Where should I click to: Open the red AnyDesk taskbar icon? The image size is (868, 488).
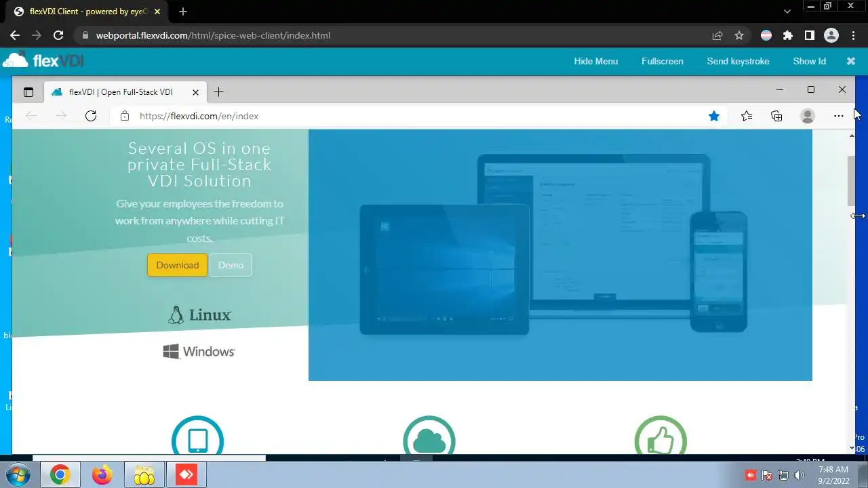coord(186,475)
